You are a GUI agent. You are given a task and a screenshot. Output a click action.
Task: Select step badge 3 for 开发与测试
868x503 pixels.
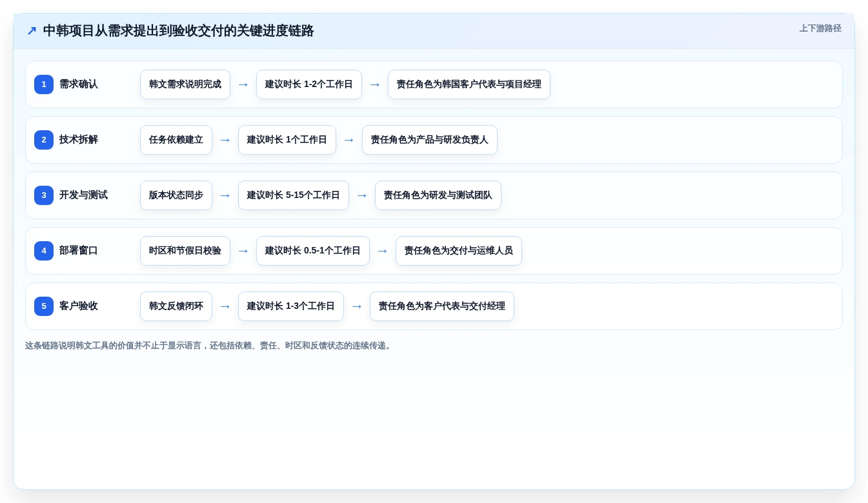[x=44, y=195]
